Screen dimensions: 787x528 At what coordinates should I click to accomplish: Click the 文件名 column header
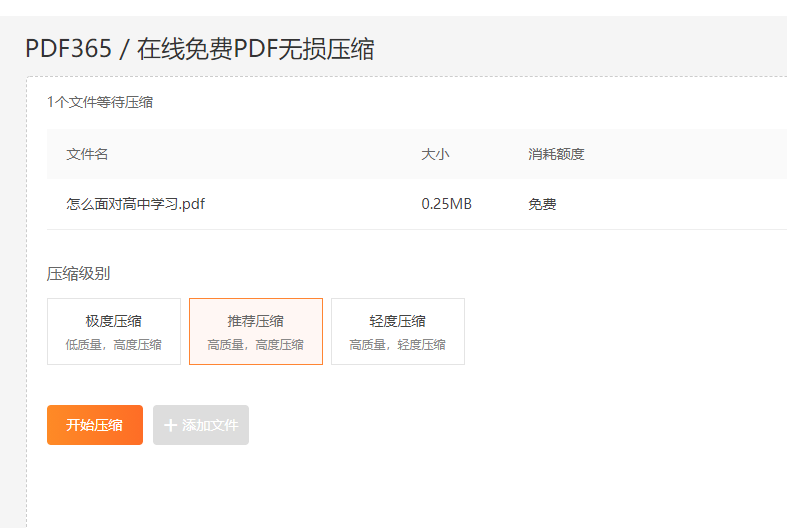pos(87,154)
